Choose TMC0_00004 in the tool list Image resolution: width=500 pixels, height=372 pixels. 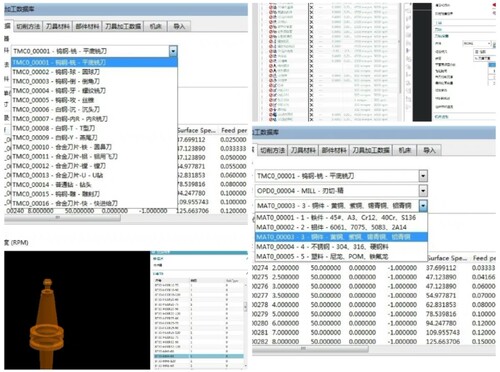pos(94,91)
